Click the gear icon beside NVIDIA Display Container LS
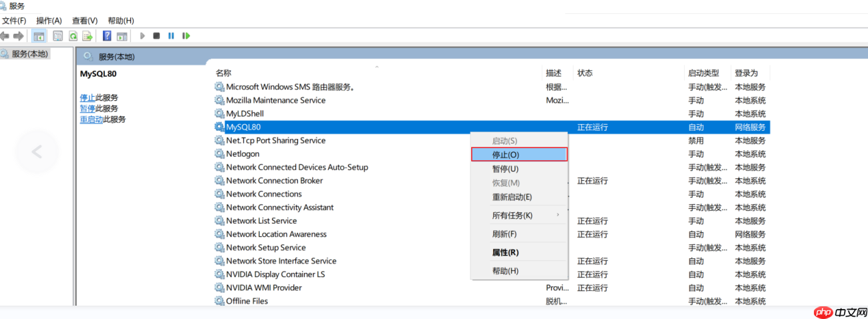This screenshot has width=868, height=319. [219, 274]
